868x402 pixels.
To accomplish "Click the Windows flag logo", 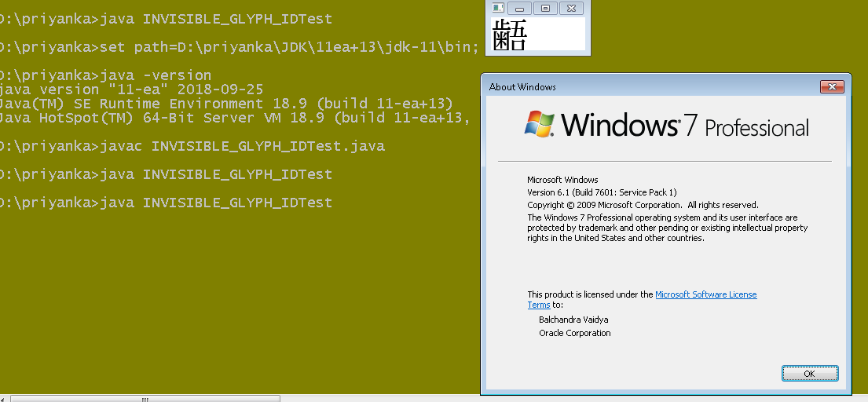I will point(539,124).
